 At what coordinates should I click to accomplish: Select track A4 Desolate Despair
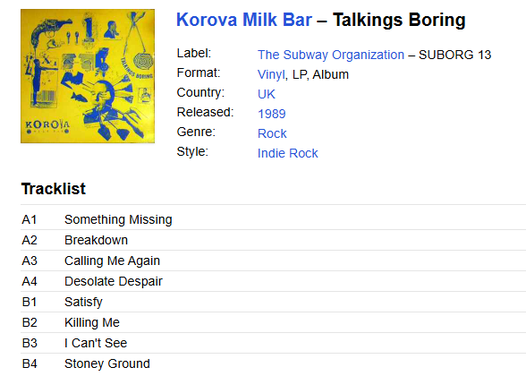[x=273, y=281]
